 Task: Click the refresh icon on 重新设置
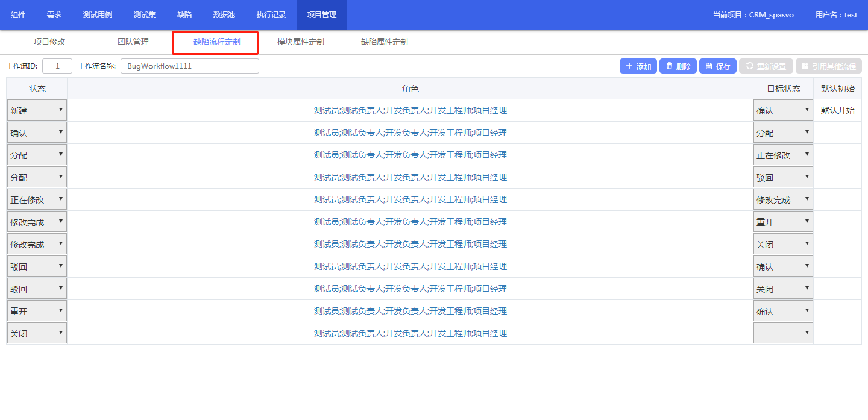tap(749, 66)
